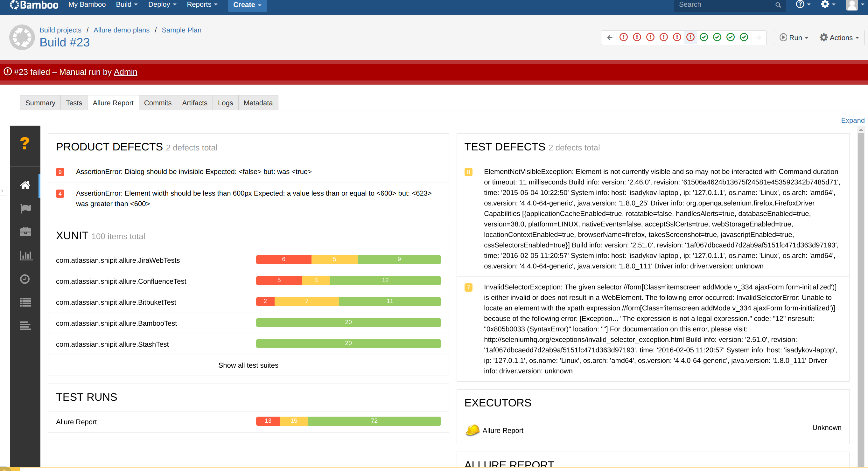Switch to the Commits tab
The width and height of the screenshot is (868, 471).
(158, 103)
